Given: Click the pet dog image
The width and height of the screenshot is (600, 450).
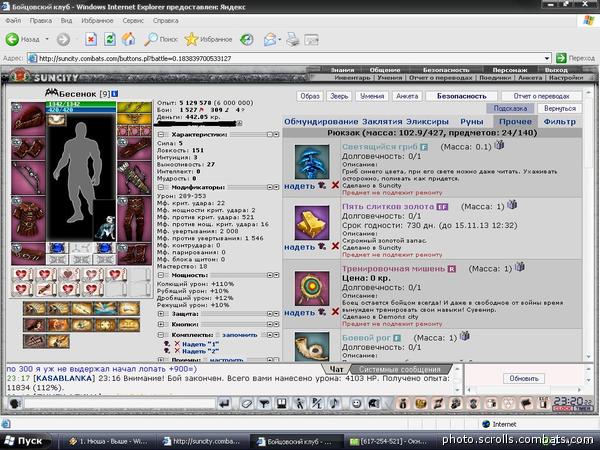Looking at the screenshot, I should (104, 227).
